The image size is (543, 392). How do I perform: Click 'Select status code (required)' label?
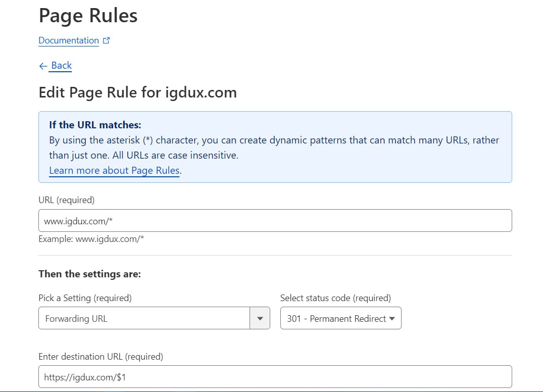tap(335, 298)
